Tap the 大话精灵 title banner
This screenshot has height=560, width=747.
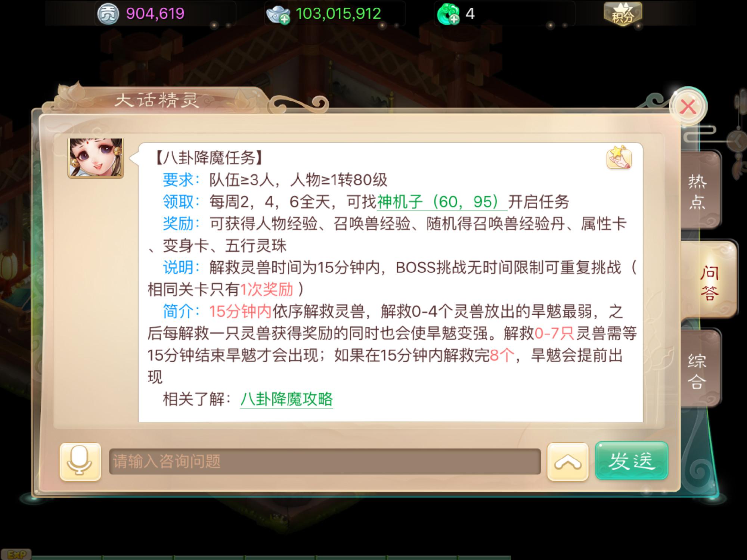point(157,100)
